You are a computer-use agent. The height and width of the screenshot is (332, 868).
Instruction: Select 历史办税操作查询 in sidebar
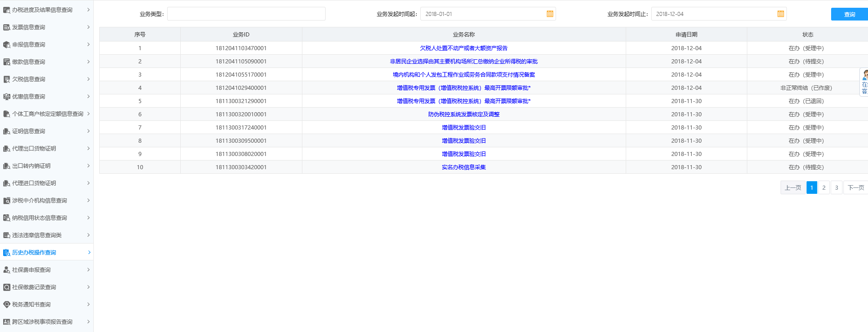34,253
